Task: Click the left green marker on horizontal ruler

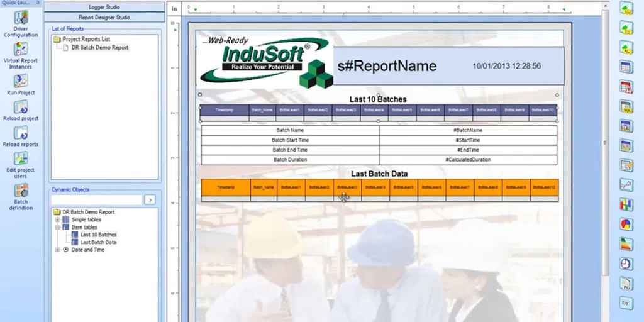Action: (196, 10)
